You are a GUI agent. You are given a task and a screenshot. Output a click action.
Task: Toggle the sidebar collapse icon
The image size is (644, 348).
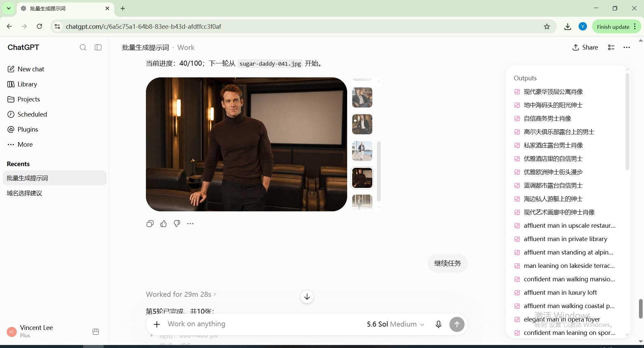pos(98,48)
